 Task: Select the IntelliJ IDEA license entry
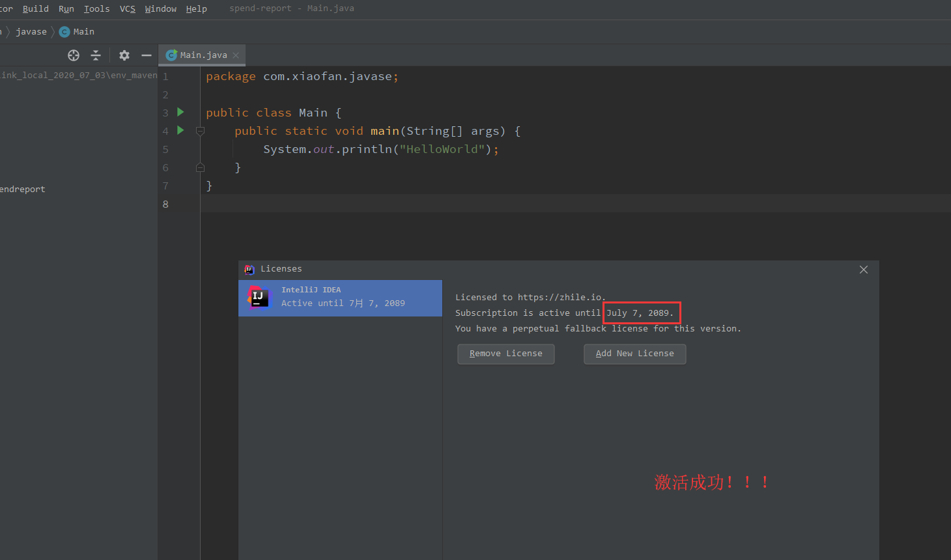pos(340,298)
